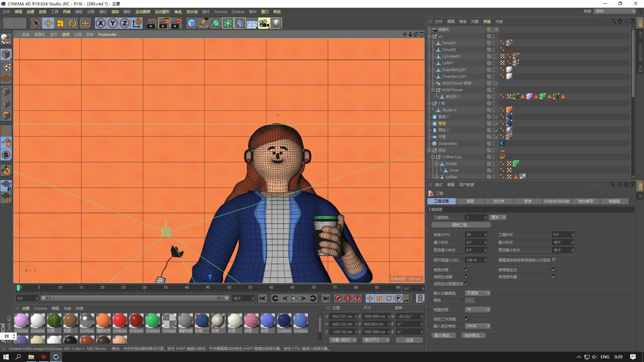Click the 应用 apply button
The width and height of the screenshot is (644, 362).
pos(409,340)
